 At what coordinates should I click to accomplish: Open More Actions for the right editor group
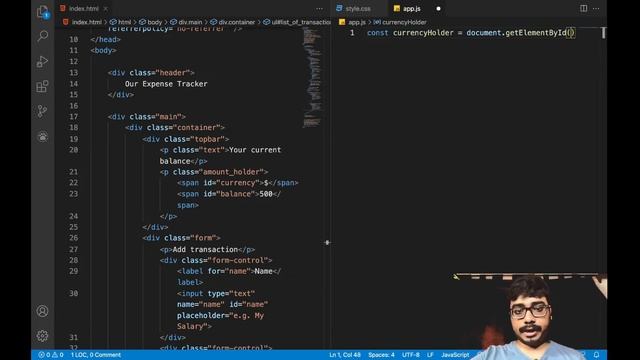point(596,9)
